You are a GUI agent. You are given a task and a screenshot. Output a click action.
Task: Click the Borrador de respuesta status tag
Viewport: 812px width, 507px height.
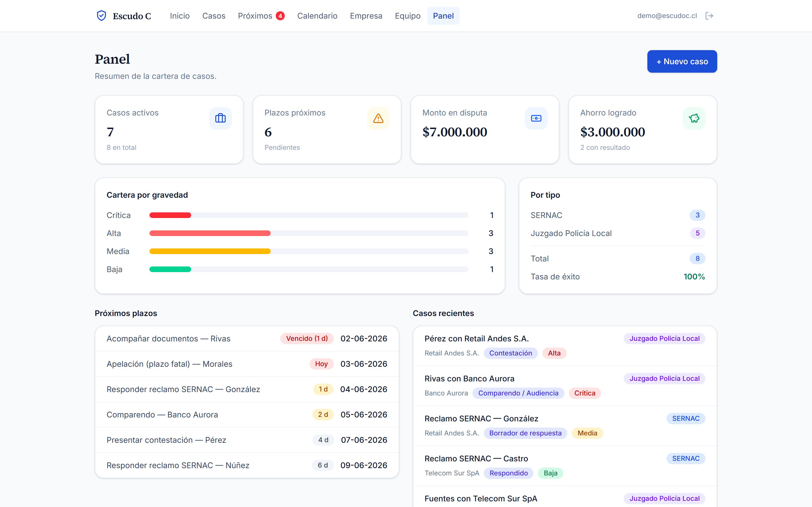coord(525,433)
